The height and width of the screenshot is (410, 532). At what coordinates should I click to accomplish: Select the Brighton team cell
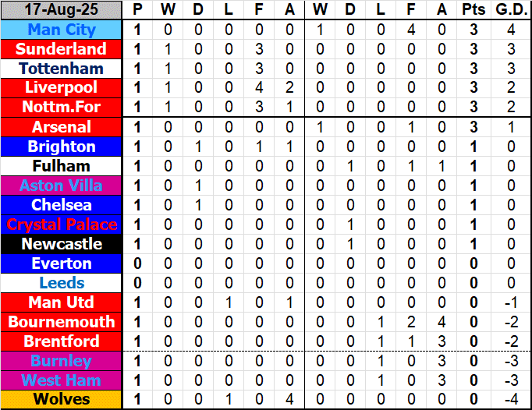coord(62,147)
